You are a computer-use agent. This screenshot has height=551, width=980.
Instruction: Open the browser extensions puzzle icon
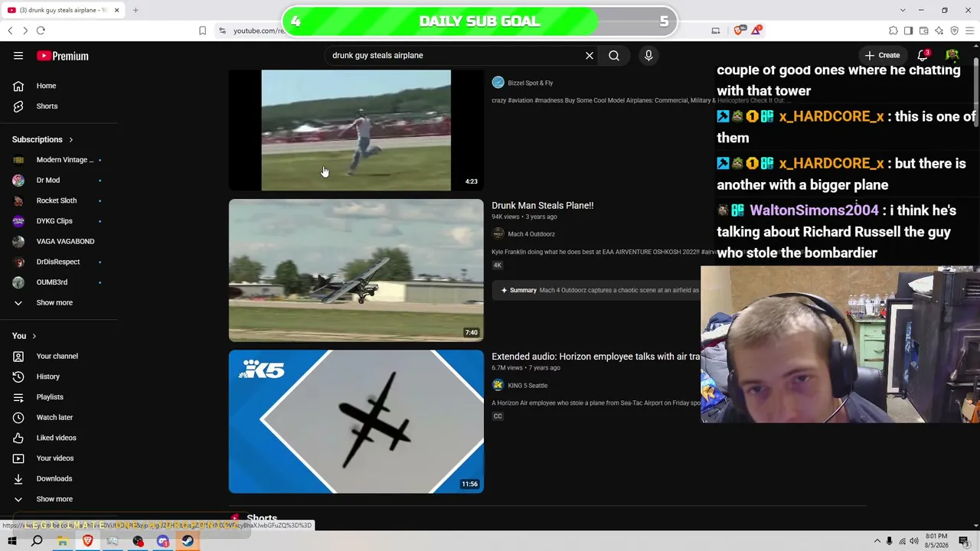click(893, 31)
